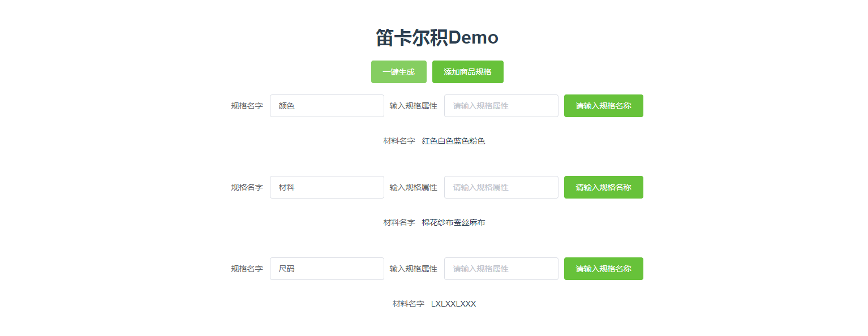Click the 材料名字 label beside 棉花纱布蚕丝麻布
Viewport: 868px width, 336px height.
(x=399, y=222)
